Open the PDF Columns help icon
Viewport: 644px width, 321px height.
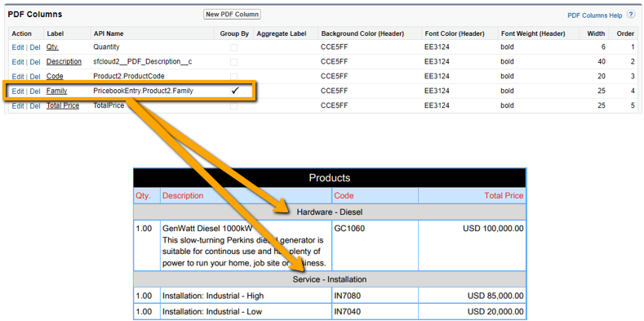point(631,15)
